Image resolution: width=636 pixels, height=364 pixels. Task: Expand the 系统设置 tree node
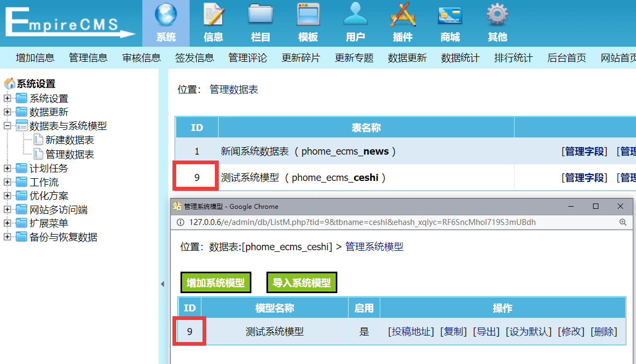[8, 98]
